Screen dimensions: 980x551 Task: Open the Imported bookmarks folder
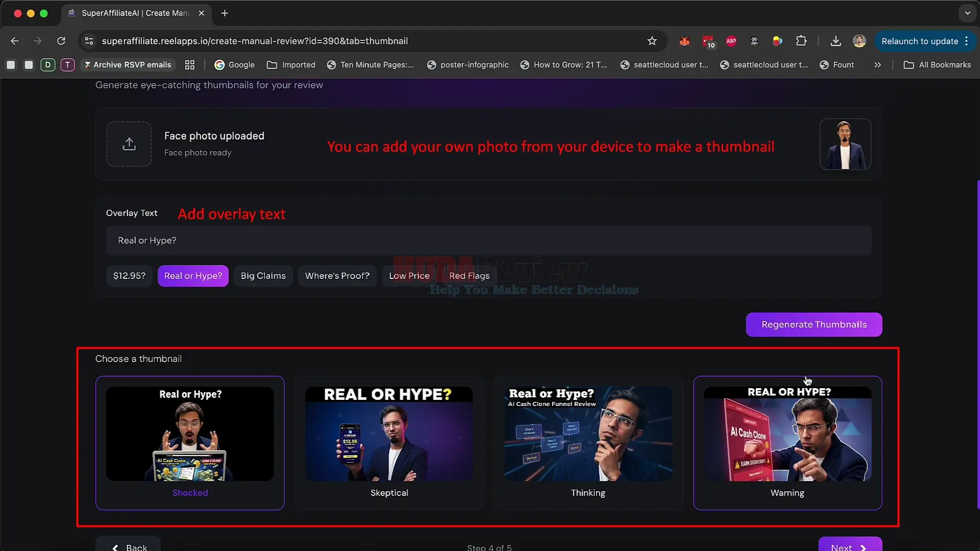point(291,65)
